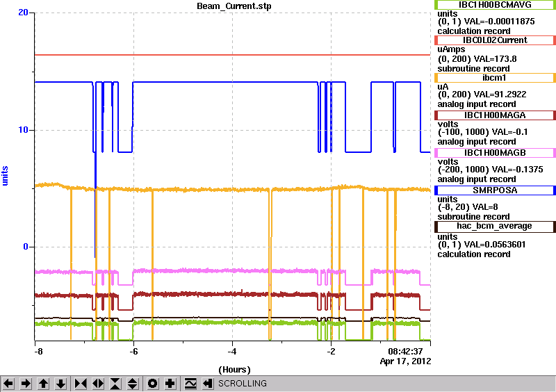Click the SCROLLING status label
Screen dimensions: 556x392
tap(242, 384)
